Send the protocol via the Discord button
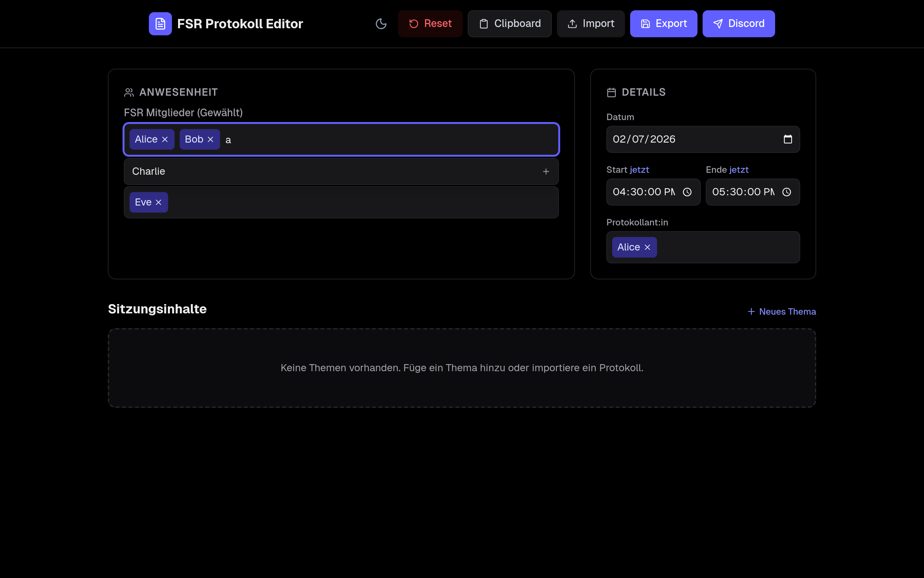 pos(739,24)
